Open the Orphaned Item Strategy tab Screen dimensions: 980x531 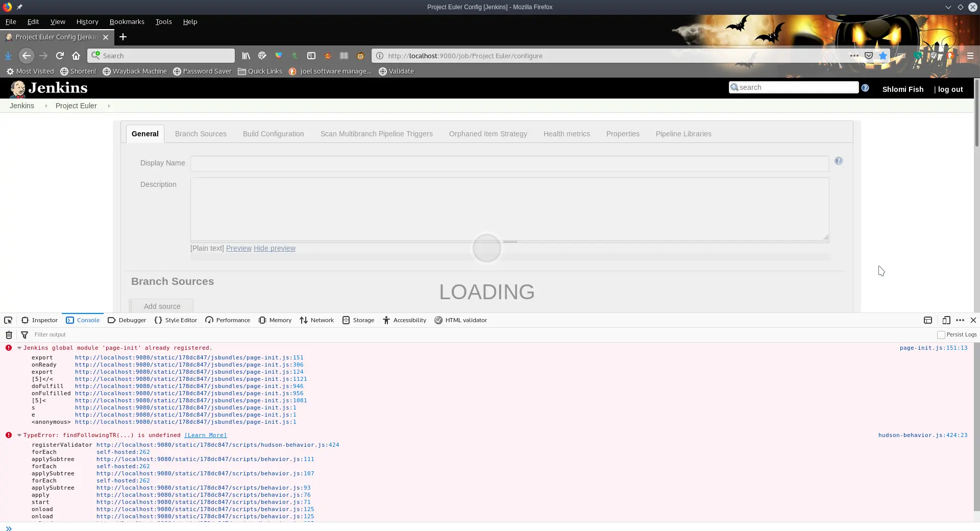click(488, 134)
